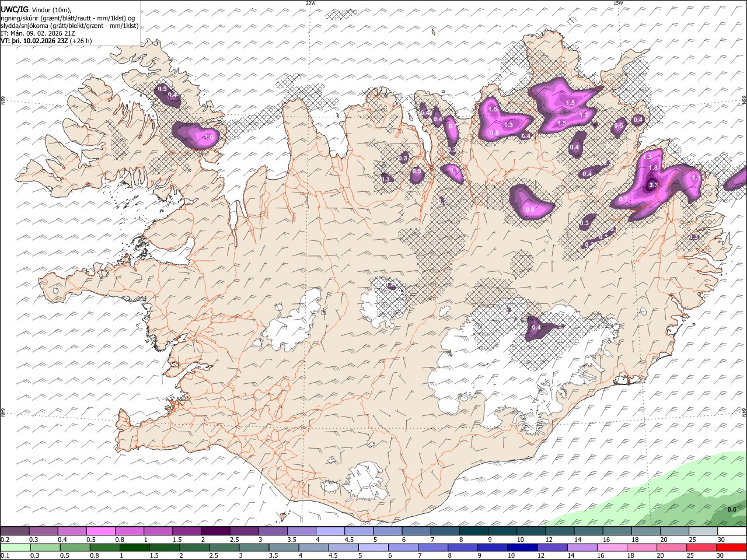
Task: Pick darkest purple upper swatch starting at 2
Action: pyautogui.click(x=215, y=531)
